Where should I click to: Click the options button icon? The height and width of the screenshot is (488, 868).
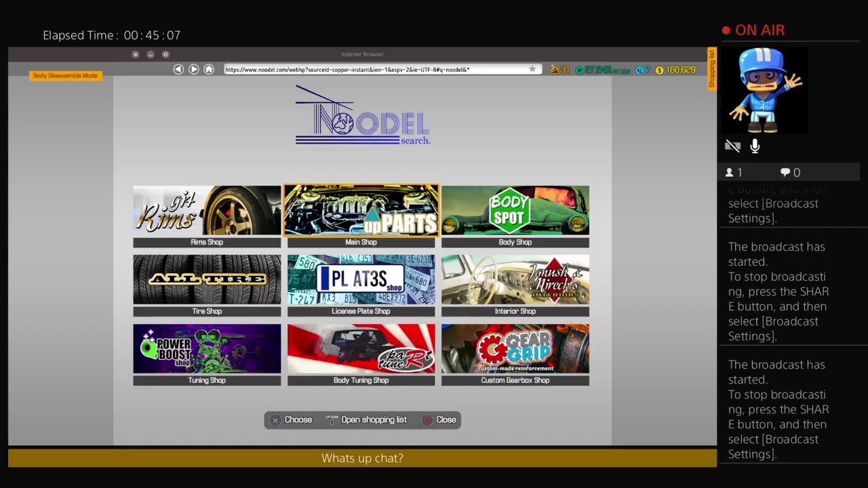pos(332,420)
